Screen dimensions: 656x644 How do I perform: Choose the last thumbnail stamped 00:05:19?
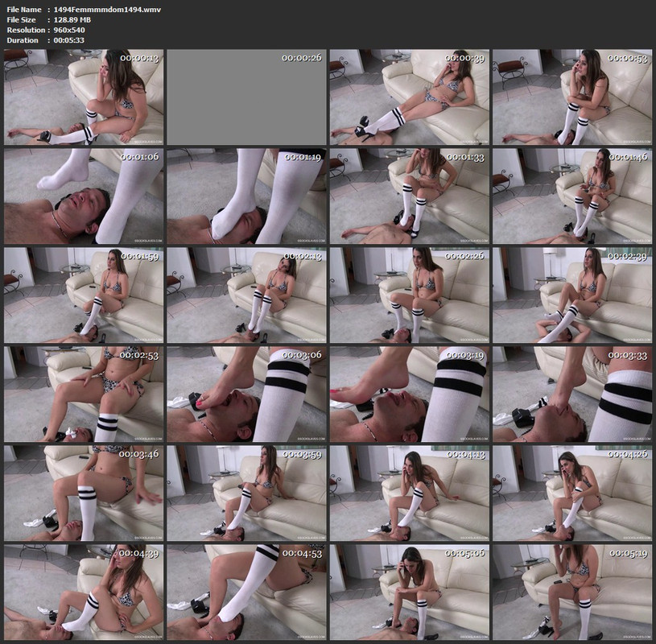tap(572, 592)
